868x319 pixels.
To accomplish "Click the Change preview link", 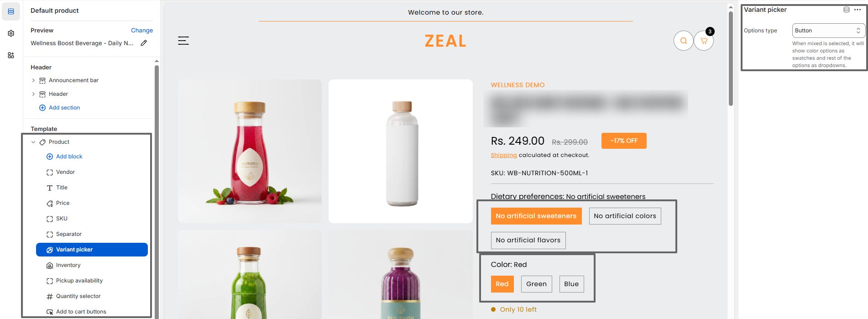I will pos(141,30).
